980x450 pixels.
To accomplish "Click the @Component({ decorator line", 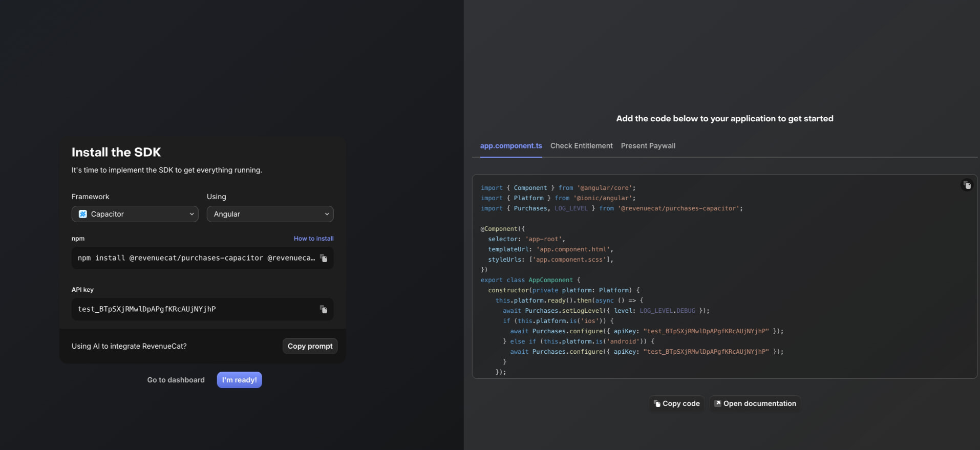I will pyautogui.click(x=503, y=229).
